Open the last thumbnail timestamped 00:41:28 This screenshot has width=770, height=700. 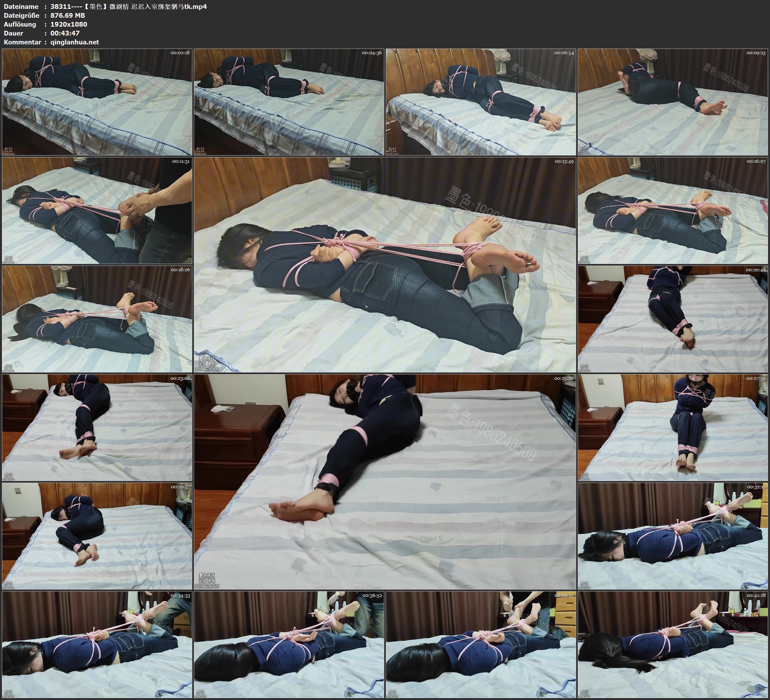pos(673,644)
